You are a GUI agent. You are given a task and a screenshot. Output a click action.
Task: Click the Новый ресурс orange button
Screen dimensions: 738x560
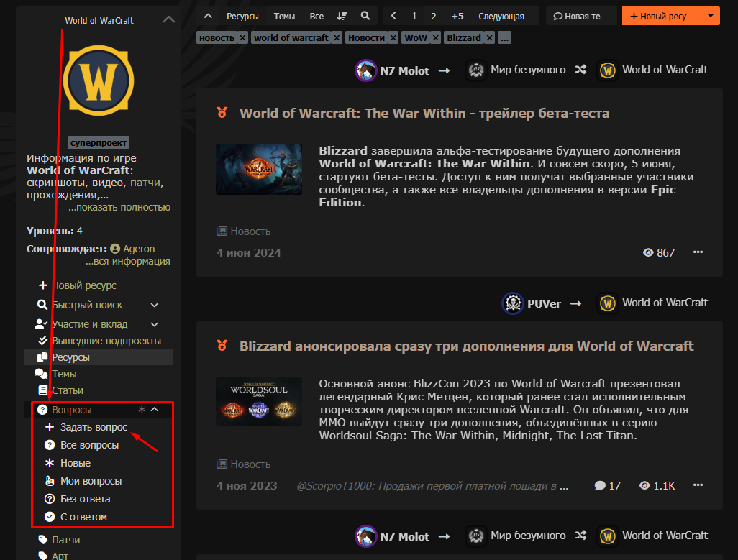click(x=662, y=16)
